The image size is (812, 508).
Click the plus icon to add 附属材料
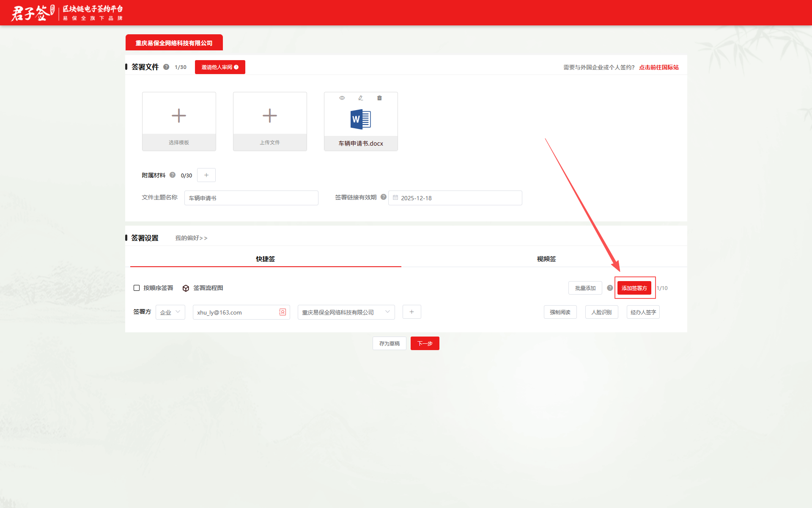(206, 175)
